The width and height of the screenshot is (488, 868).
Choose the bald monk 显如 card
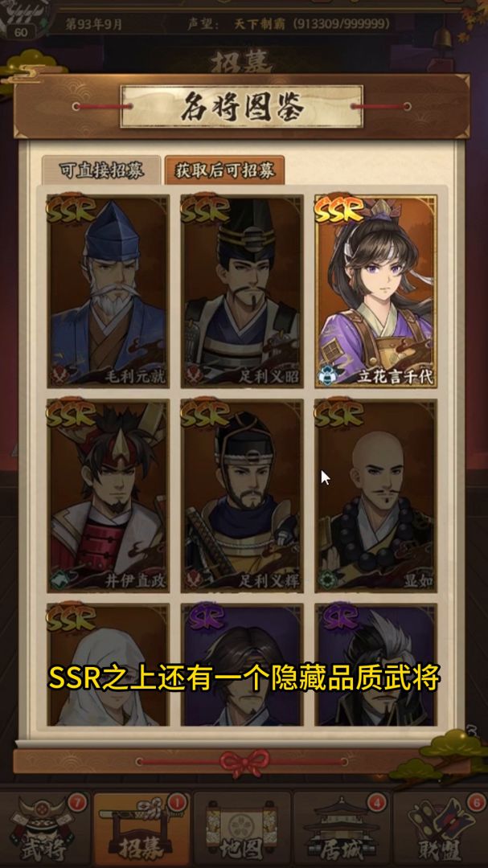375,495
